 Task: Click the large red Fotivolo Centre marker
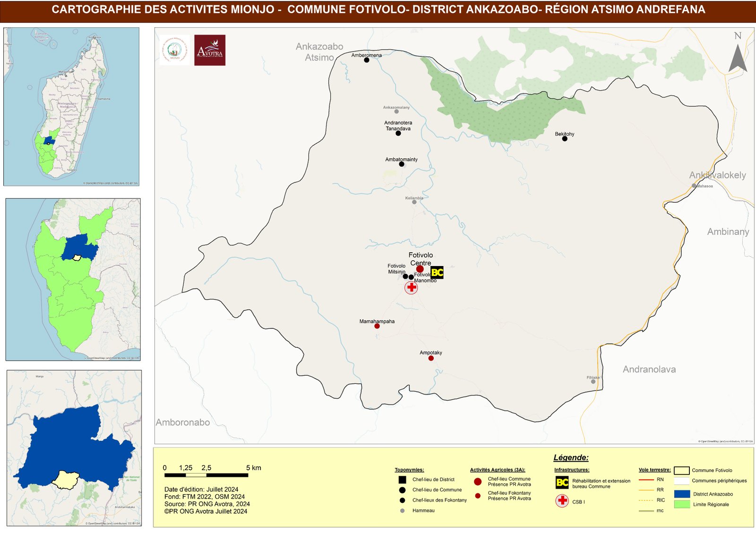(x=420, y=269)
